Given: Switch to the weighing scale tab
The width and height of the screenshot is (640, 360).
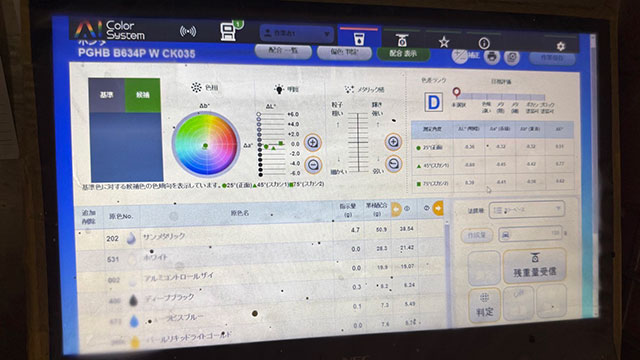Looking at the screenshot, I should pyautogui.click(x=402, y=40).
